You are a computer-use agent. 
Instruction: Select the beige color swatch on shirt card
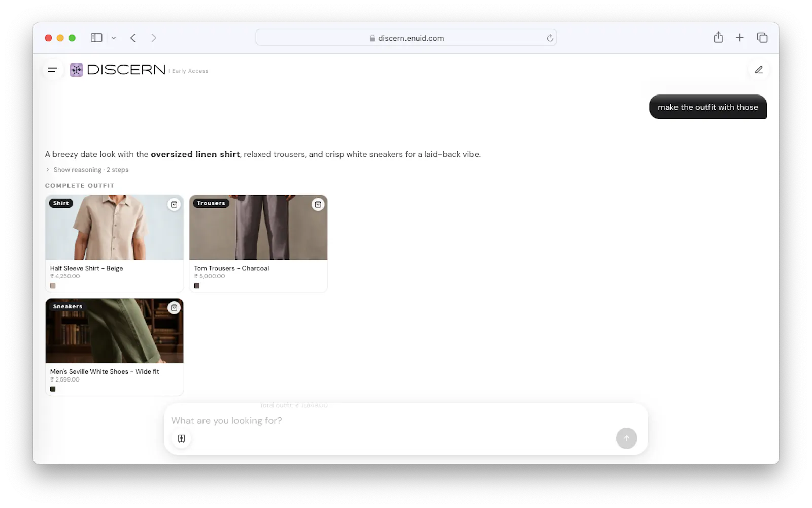pos(53,285)
